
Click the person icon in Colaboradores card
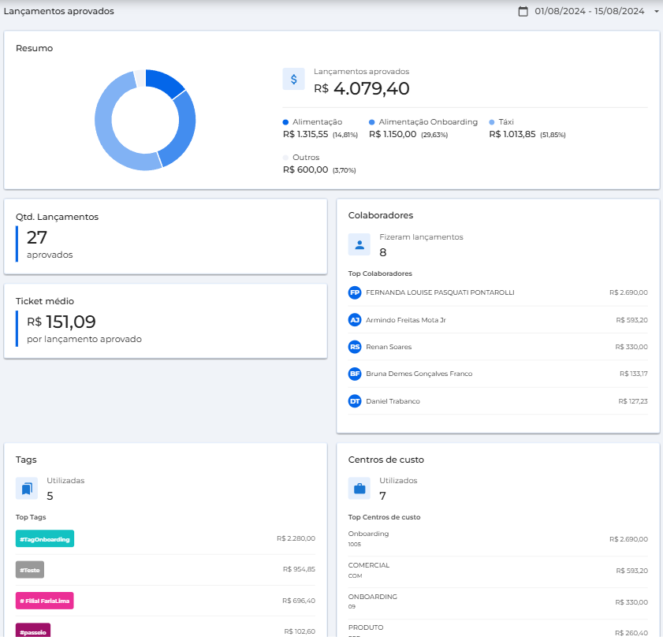359,244
